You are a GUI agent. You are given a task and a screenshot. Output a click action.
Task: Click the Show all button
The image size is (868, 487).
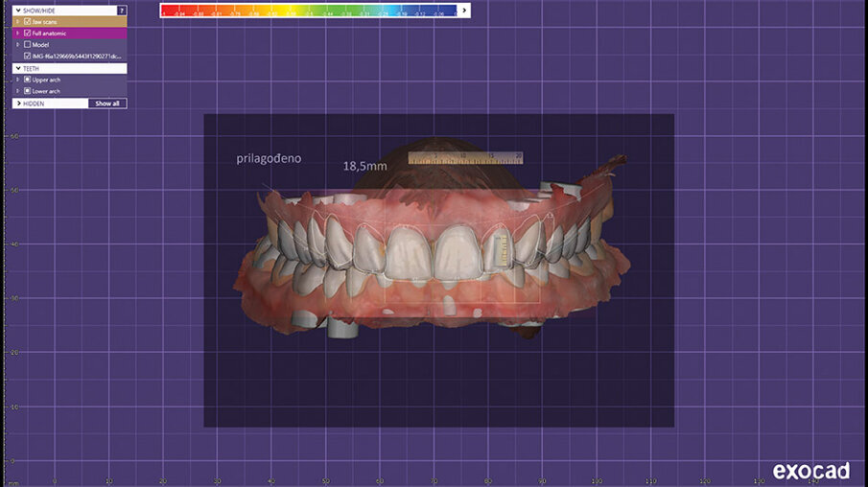coord(107,103)
